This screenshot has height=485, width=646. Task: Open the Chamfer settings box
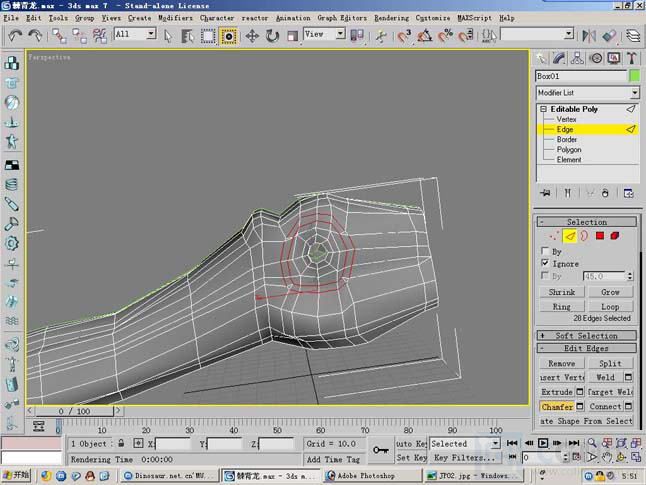coord(580,407)
